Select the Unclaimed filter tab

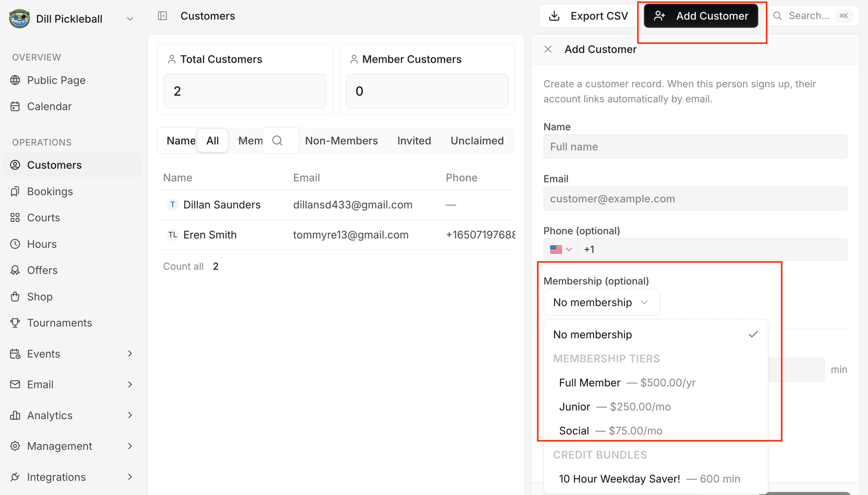pos(477,141)
